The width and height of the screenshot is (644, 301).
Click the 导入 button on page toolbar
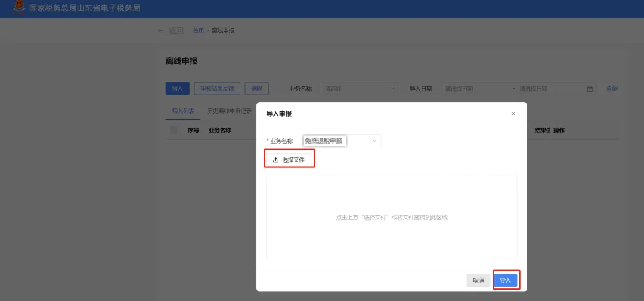pos(177,89)
